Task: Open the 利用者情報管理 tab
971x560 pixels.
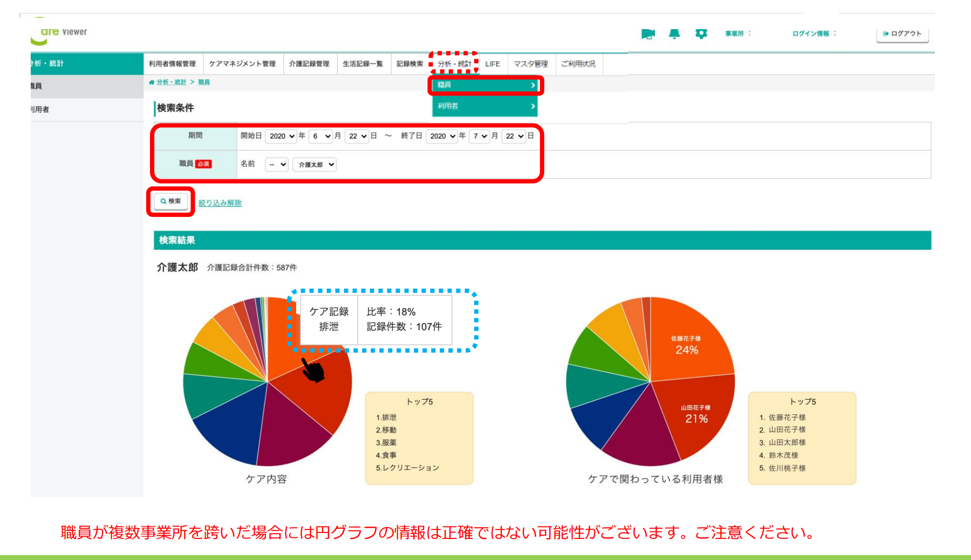Action: [x=173, y=64]
